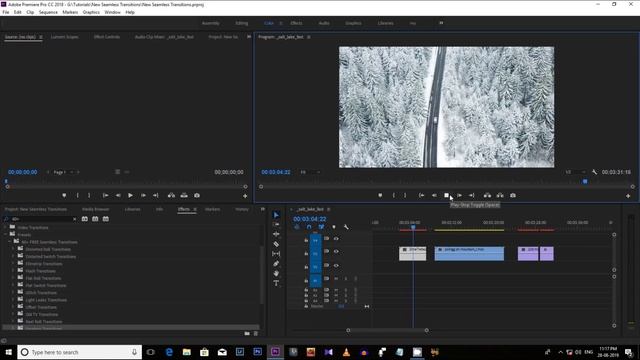
Task: Play the Source monitor clip
Action: pos(130,196)
